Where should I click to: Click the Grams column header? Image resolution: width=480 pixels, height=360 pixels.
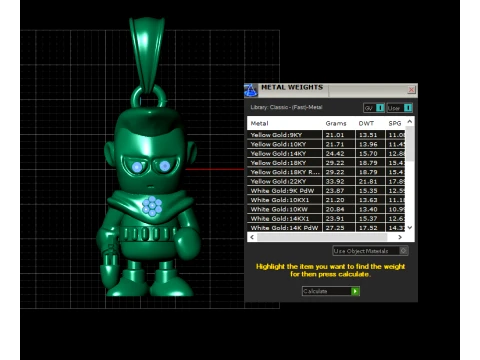[336, 123]
